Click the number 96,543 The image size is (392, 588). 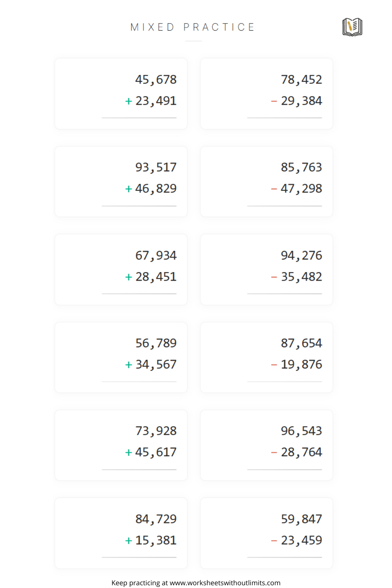click(301, 431)
